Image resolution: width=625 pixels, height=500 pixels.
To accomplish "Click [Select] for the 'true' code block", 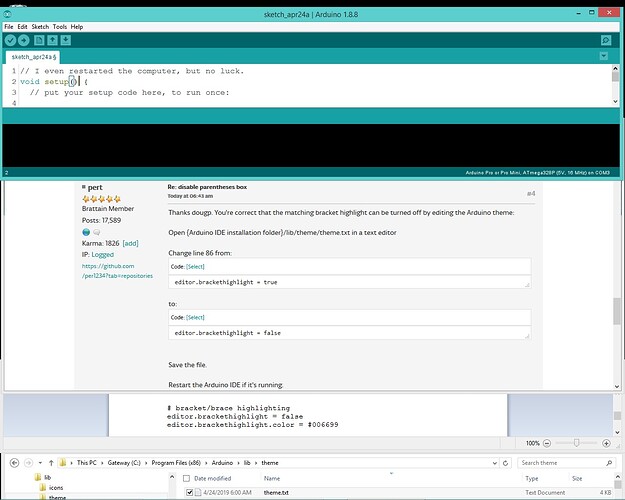I will (x=195, y=267).
